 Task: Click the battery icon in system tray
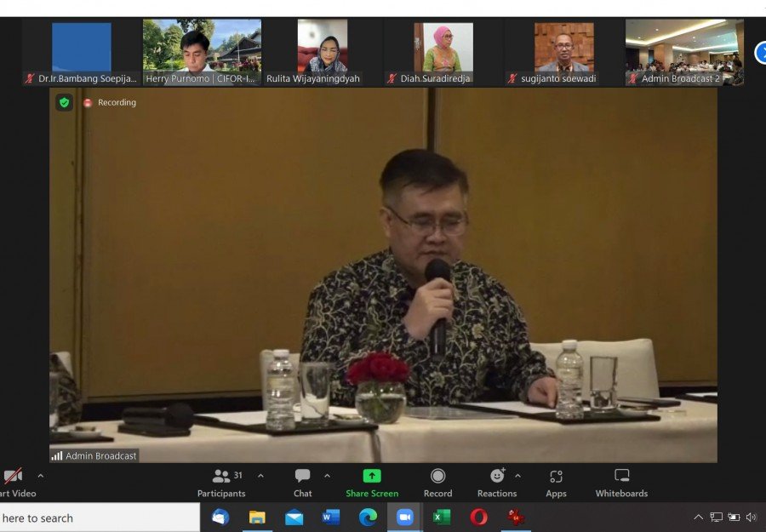tap(734, 517)
